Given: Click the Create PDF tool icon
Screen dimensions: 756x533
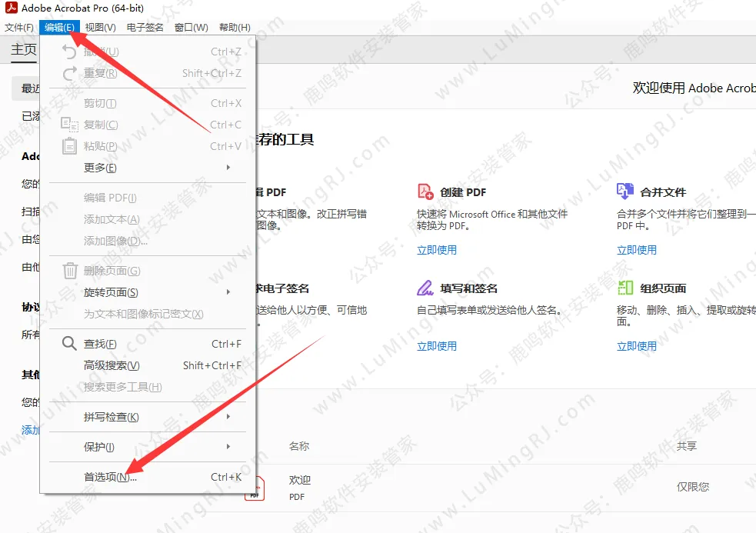Looking at the screenshot, I should (425, 192).
